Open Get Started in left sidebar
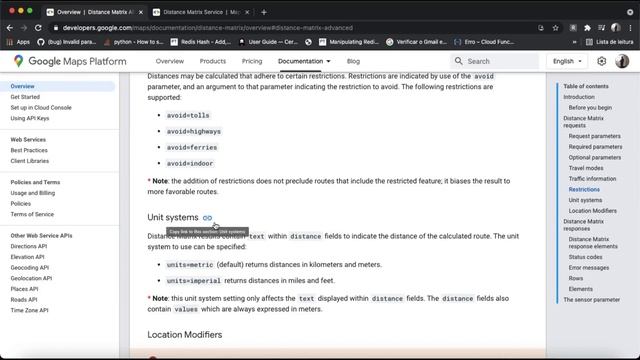This screenshot has height=360, width=640. (x=25, y=97)
